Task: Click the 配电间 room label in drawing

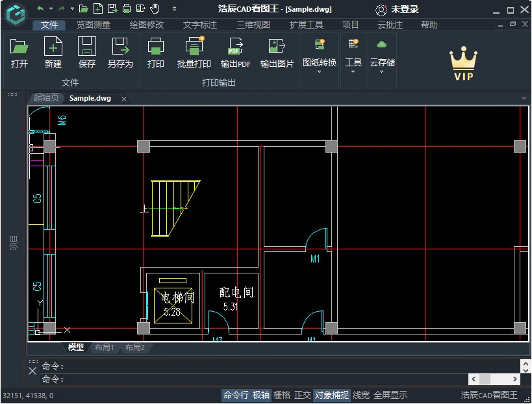Action: point(236,292)
